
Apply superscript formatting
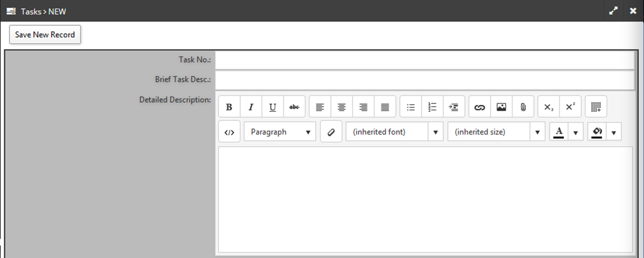(x=571, y=107)
